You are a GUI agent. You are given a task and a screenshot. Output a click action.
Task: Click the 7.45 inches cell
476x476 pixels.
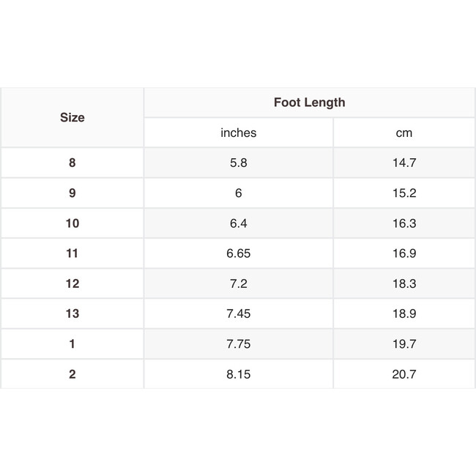click(x=238, y=313)
